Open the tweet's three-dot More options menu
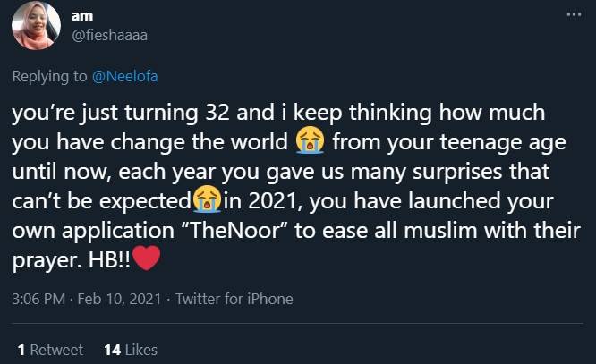596x364 pixels. tap(574, 15)
